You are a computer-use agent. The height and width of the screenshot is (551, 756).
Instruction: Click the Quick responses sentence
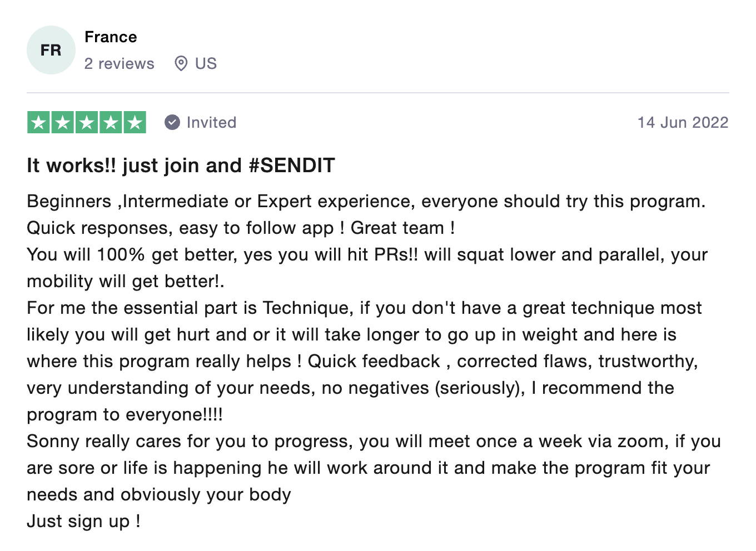pyautogui.click(x=241, y=228)
